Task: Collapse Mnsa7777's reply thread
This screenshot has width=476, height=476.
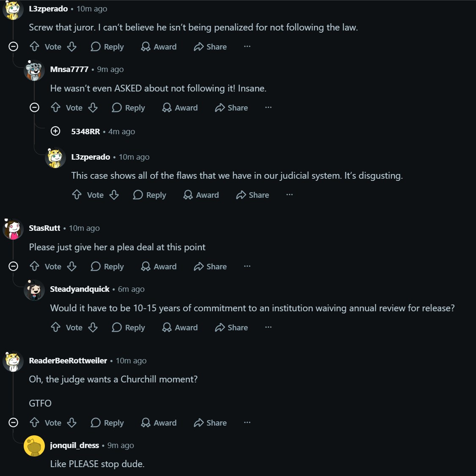Action: coord(35,108)
